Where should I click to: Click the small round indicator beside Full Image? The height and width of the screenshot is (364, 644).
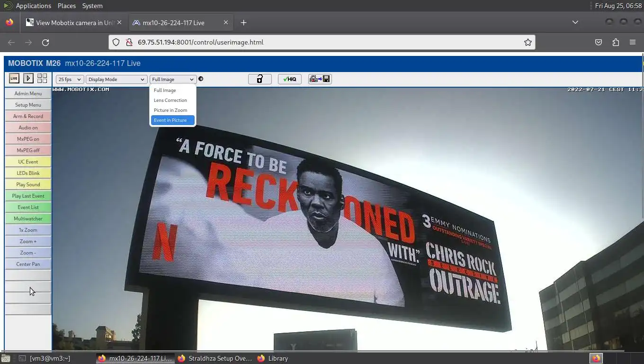[201, 79]
